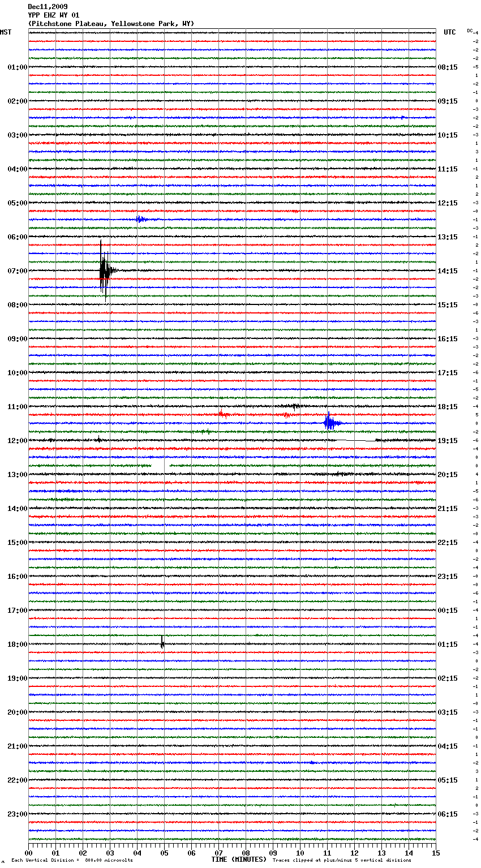Select the 16:00 MST time label
Screen dimensions: 481x868
(17, 577)
